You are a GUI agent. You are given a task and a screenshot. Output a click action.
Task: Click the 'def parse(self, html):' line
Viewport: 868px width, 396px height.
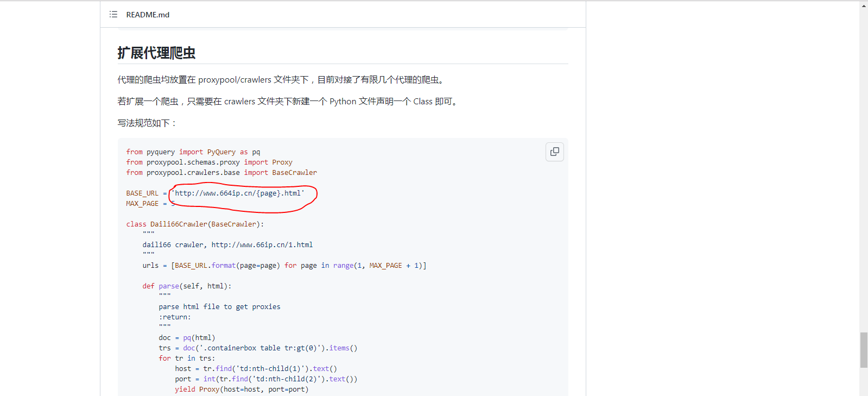[x=187, y=286]
